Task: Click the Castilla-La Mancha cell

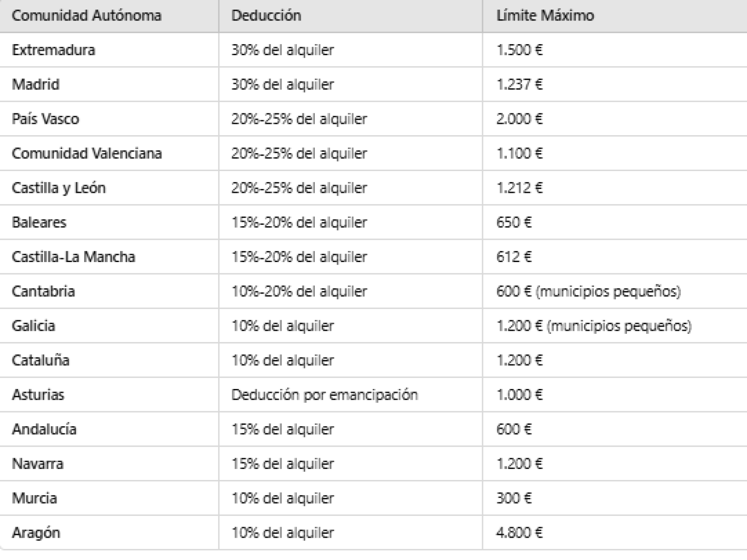Action: click(x=74, y=257)
